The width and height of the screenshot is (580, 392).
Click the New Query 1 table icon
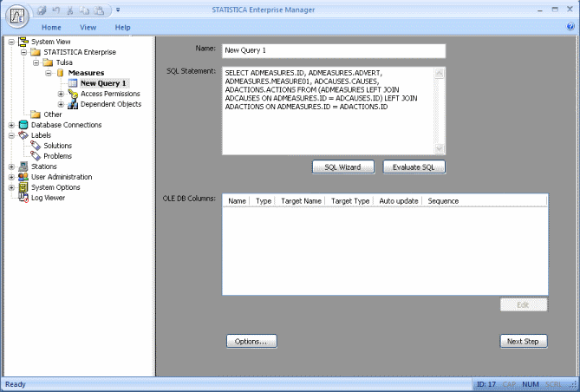point(73,83)
